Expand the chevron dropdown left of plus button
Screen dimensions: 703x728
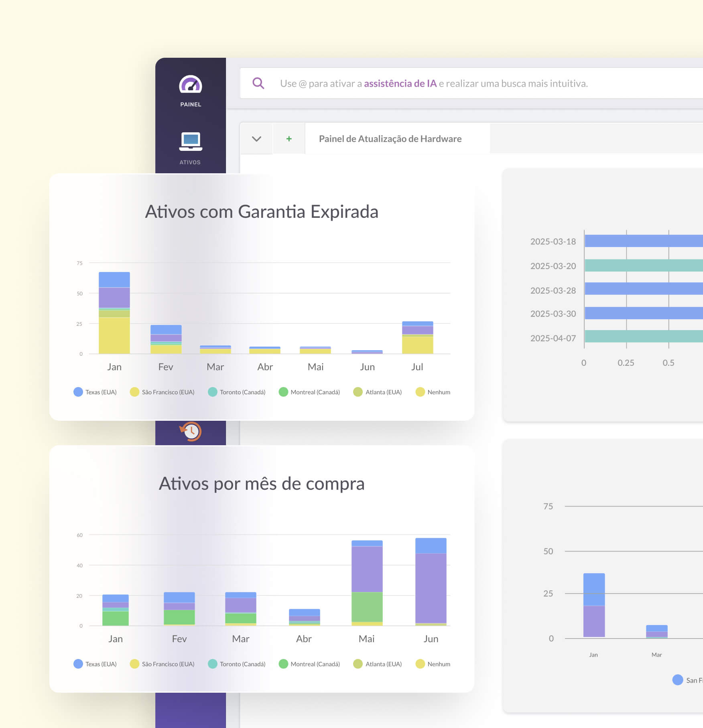tap(256, 139)
